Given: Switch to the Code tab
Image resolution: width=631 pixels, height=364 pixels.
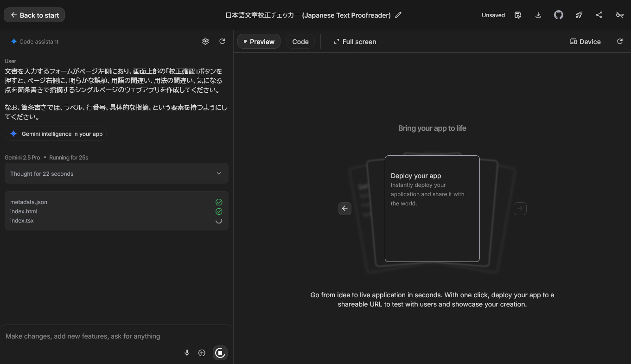Looking at the screenshot, I should tap(300, 41).
